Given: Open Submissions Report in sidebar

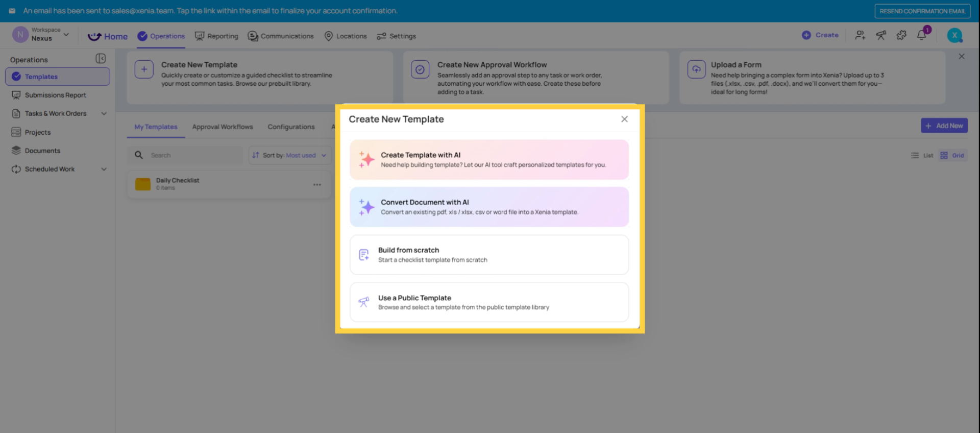Looking at the screenshot, I should [x=58, y=95].
